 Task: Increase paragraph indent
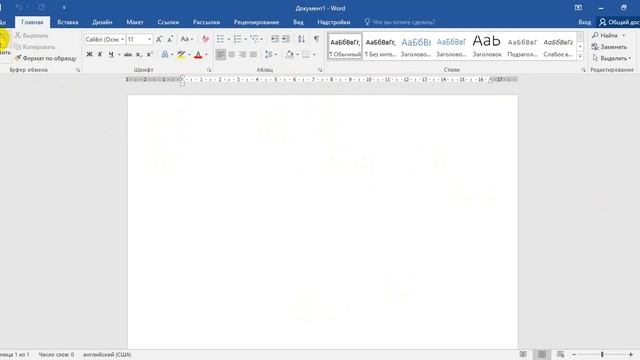(x=286, y=39)
